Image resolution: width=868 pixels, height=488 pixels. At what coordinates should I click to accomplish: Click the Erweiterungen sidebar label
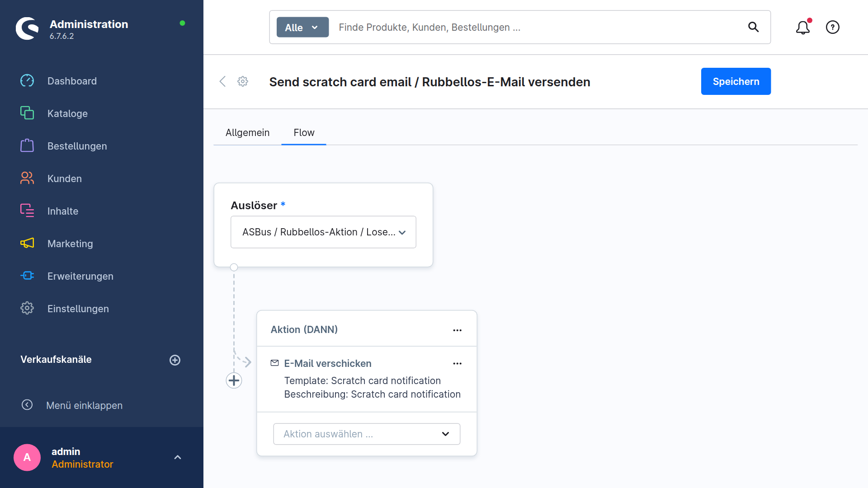tap(80, 276)
